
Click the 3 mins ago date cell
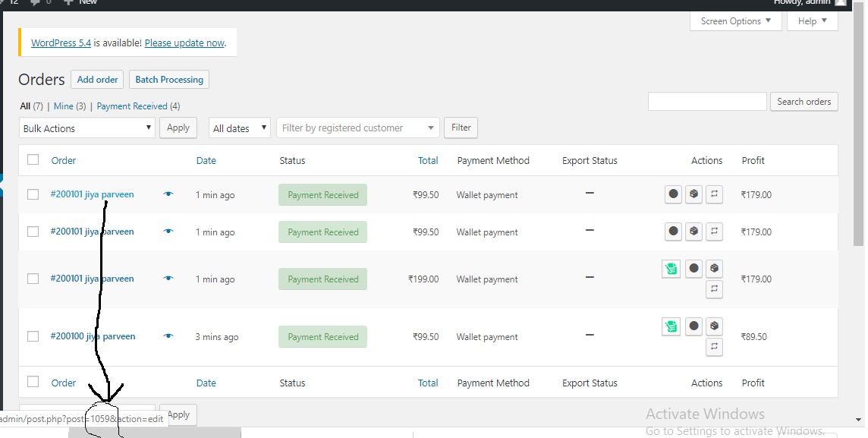pos(217,337)
